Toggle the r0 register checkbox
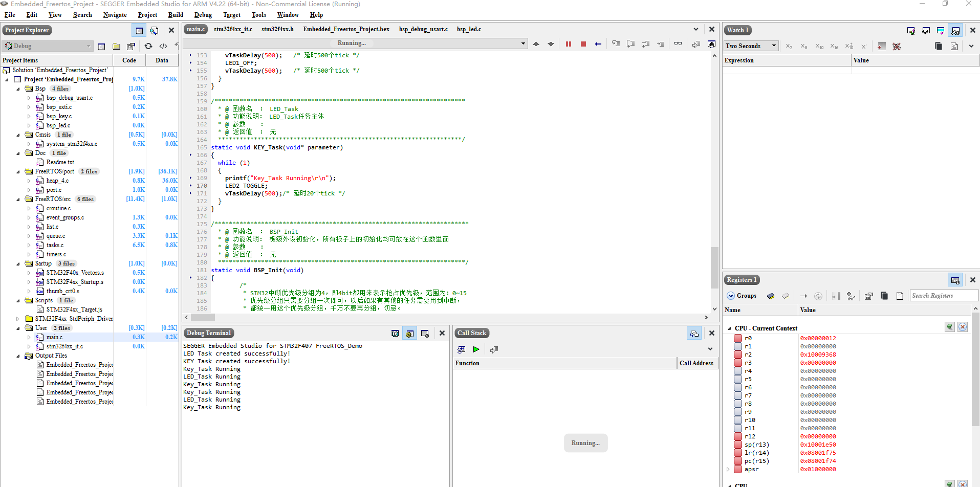Screen dimensions: 980x487 (738, 338)
